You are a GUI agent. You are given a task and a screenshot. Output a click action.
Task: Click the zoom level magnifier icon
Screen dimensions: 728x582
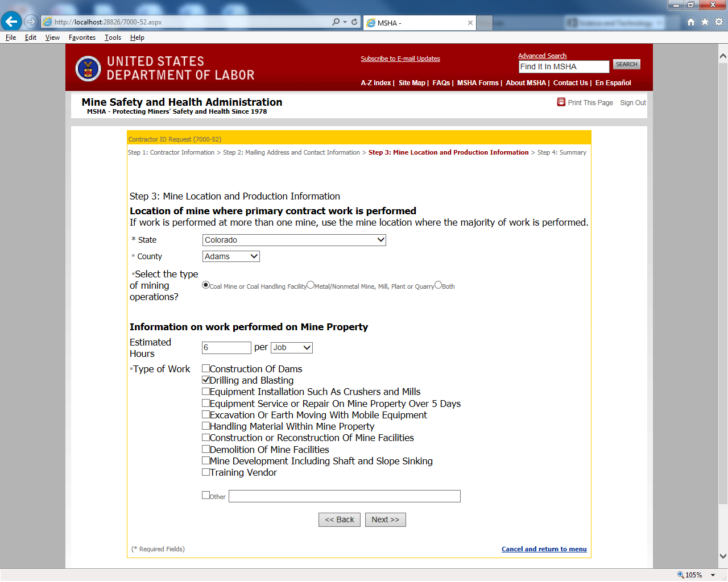click(x=680, y=575)
